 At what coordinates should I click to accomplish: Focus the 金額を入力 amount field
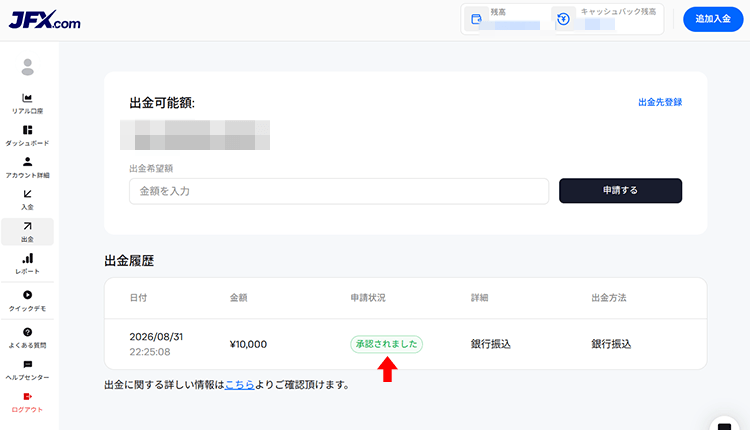pos(339,191)
